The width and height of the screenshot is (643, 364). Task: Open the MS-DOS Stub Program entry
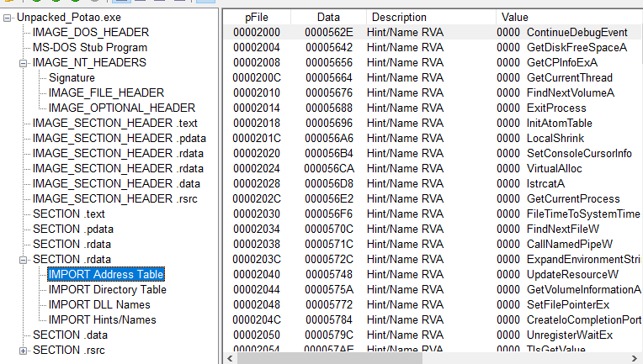coord(89,48)
